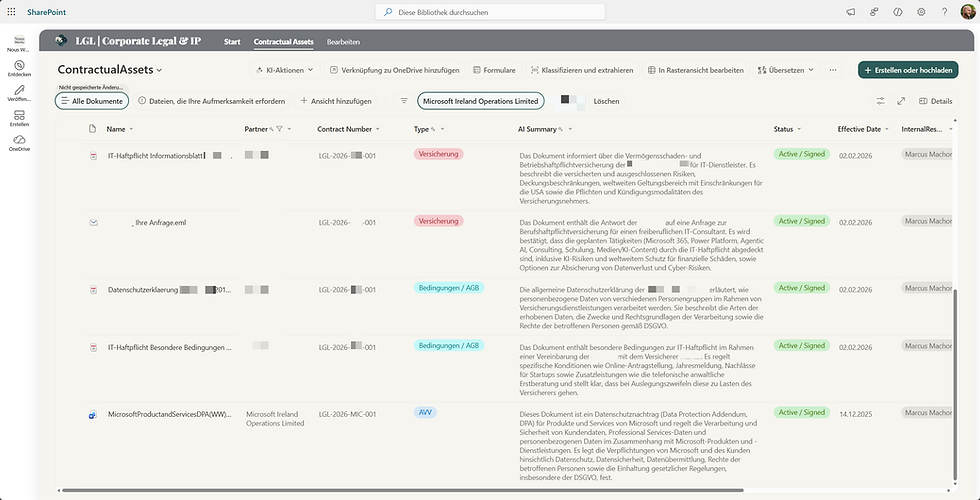Screen dimensions: 980x500
Task: Click Versicherung tag in Ihre Anfrage.eml row
Action: (x=438, y=221)
